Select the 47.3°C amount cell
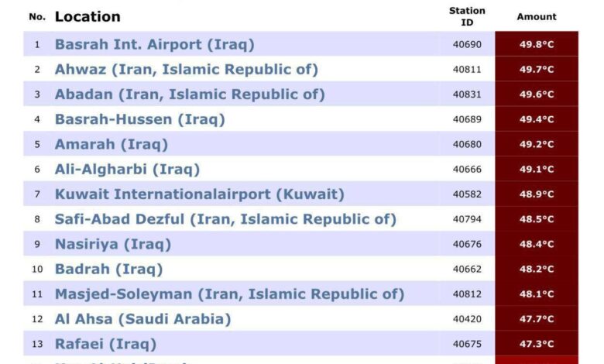 pos(537,344)
